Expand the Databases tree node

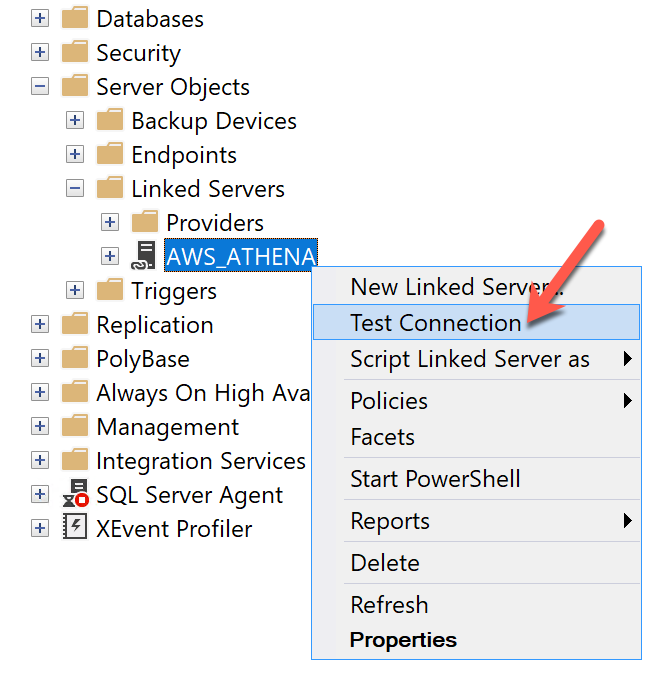pos(40,19)
